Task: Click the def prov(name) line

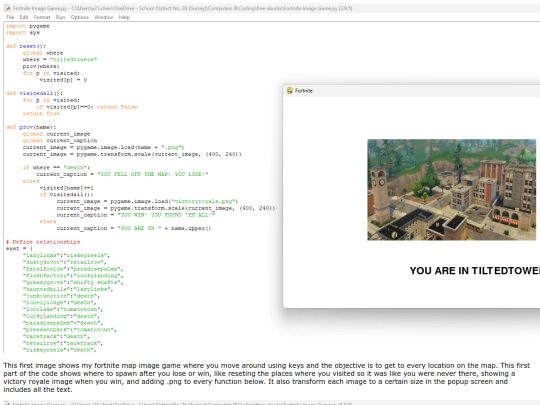Action: coord(31,127)
